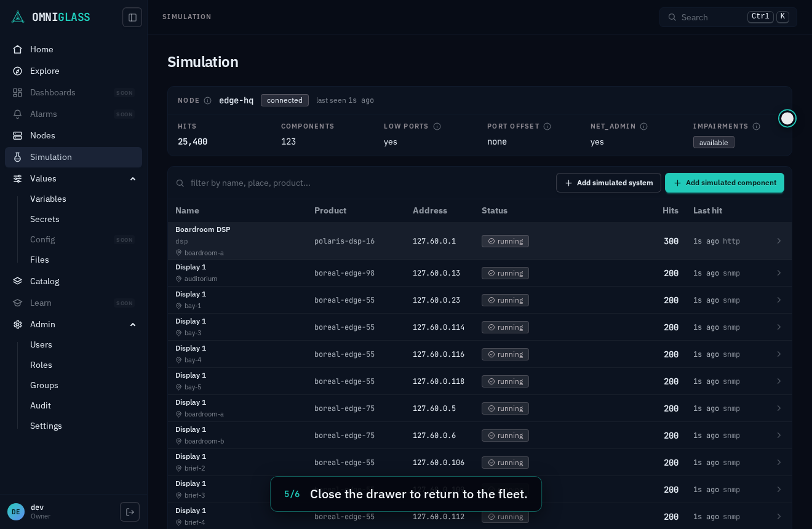Screen dimensions: 812x529
Task: Click the Low Ports info icon
Action: (x=437, y=126)
